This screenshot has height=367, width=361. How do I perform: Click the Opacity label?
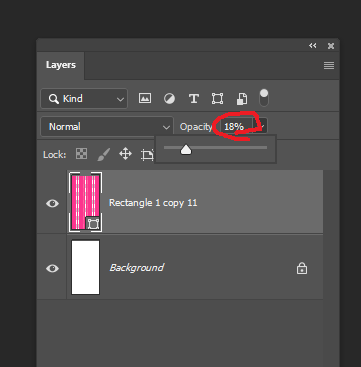click(x=196, y=127)
